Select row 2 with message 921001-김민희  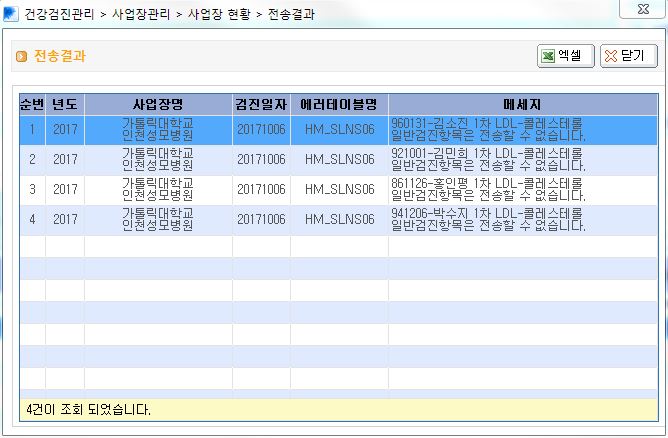(x=339, y=160)
